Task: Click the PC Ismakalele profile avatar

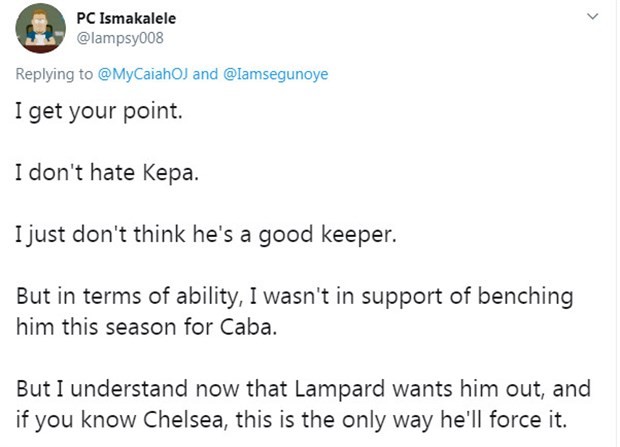Action: pyautogui.click(x=41, y=29)
